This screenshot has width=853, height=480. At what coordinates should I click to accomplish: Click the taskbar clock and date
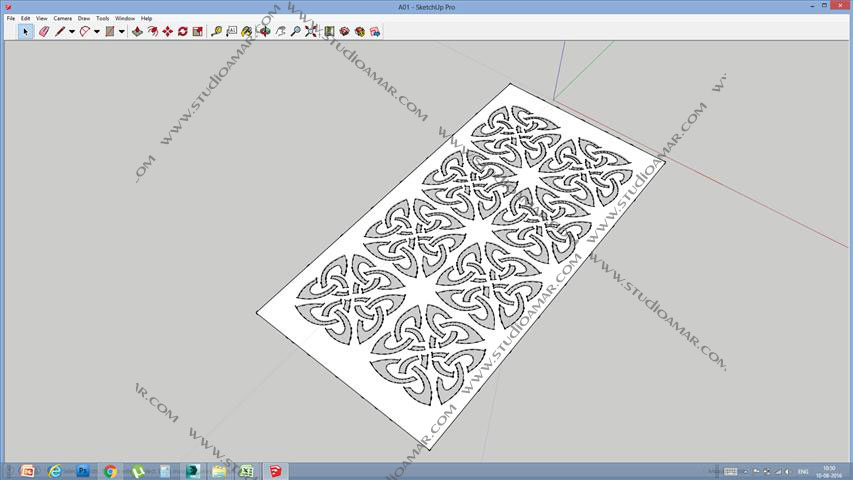click(x=829, y=472)
